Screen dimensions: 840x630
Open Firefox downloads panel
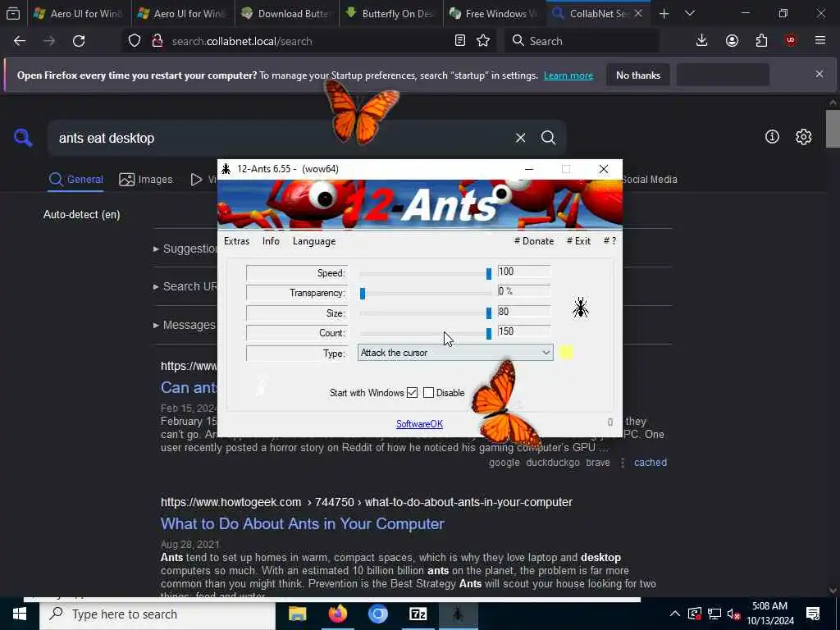(702, 41)
